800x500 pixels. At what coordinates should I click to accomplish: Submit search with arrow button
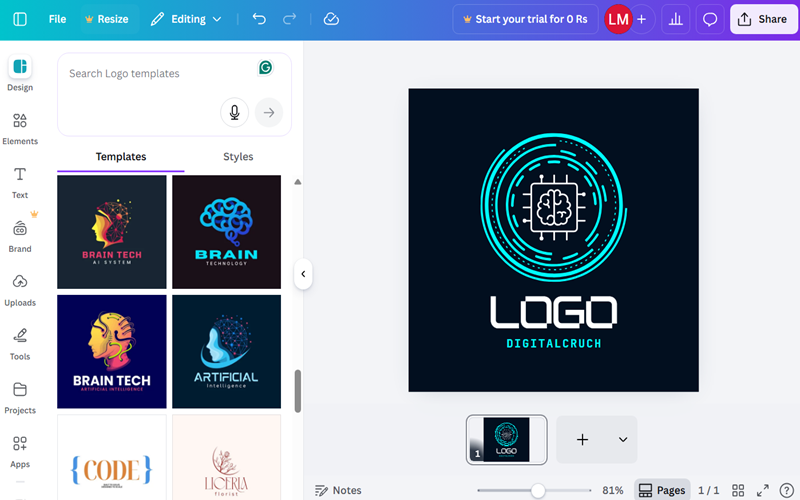269,112
